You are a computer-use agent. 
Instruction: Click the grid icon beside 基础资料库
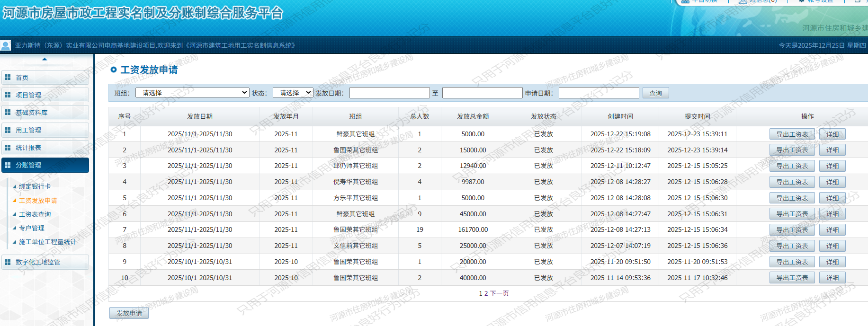8,112
